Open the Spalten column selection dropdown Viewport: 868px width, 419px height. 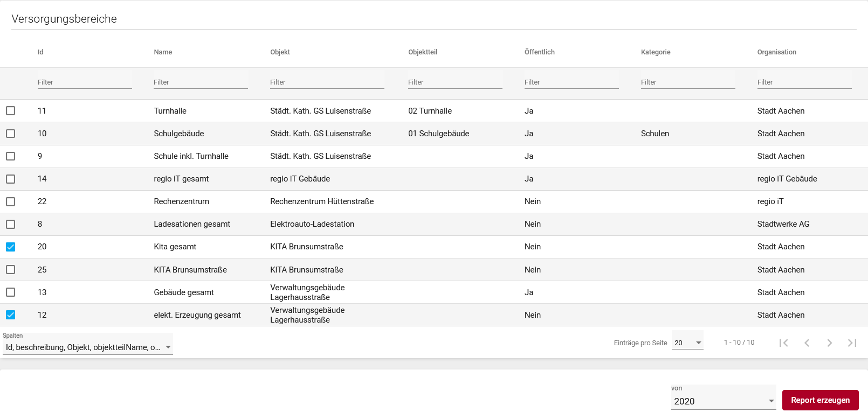click(87, 347)
